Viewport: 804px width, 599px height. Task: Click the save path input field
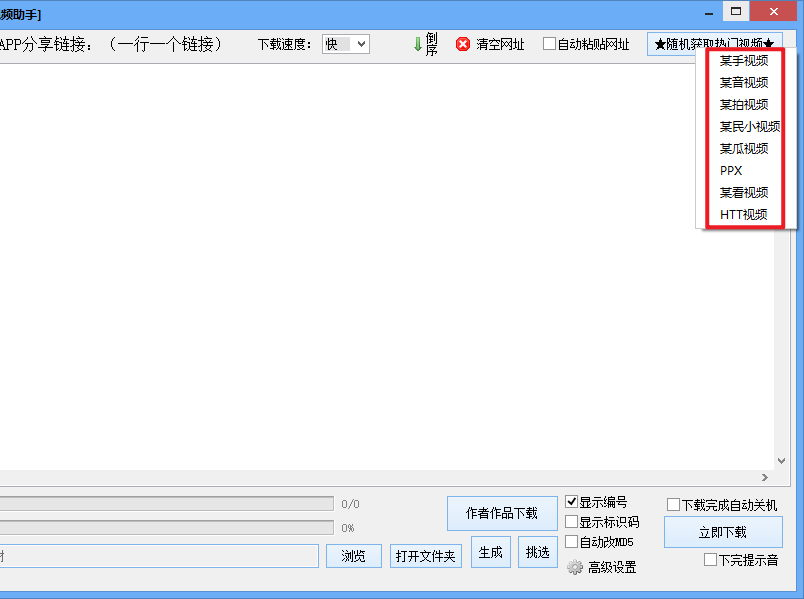pyautogui.click(x=159, y=556)
